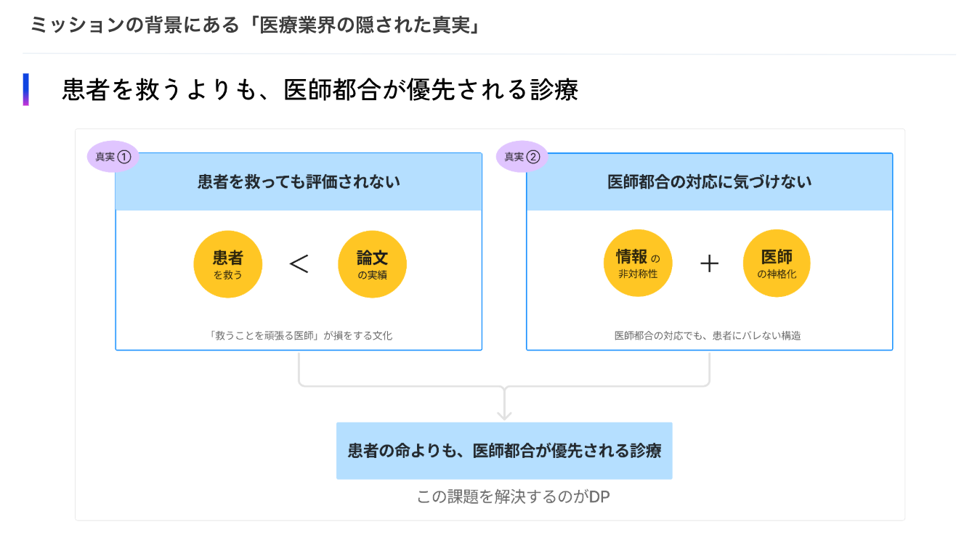980x548 pixels.
Task: Click the horizontal divider below the title
Action: [x=489, y=54]
